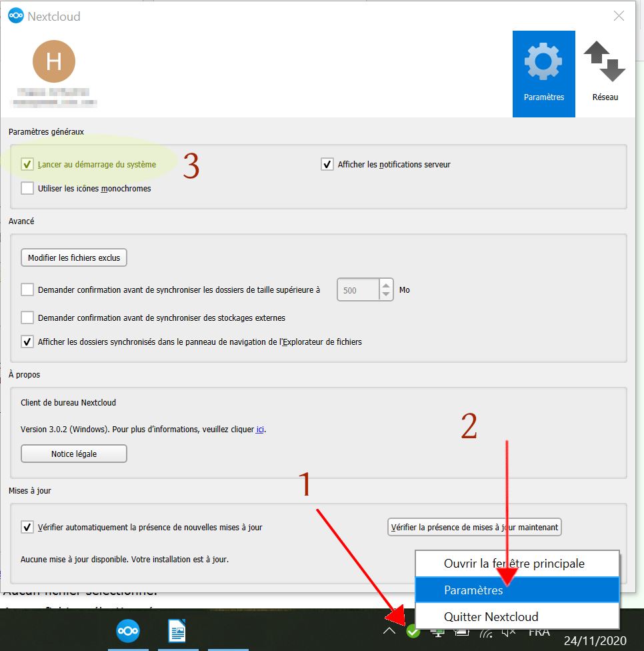
Task: Toggle Afficher les dossiers synchronisés in Explorateur
Action: [27, 342]
